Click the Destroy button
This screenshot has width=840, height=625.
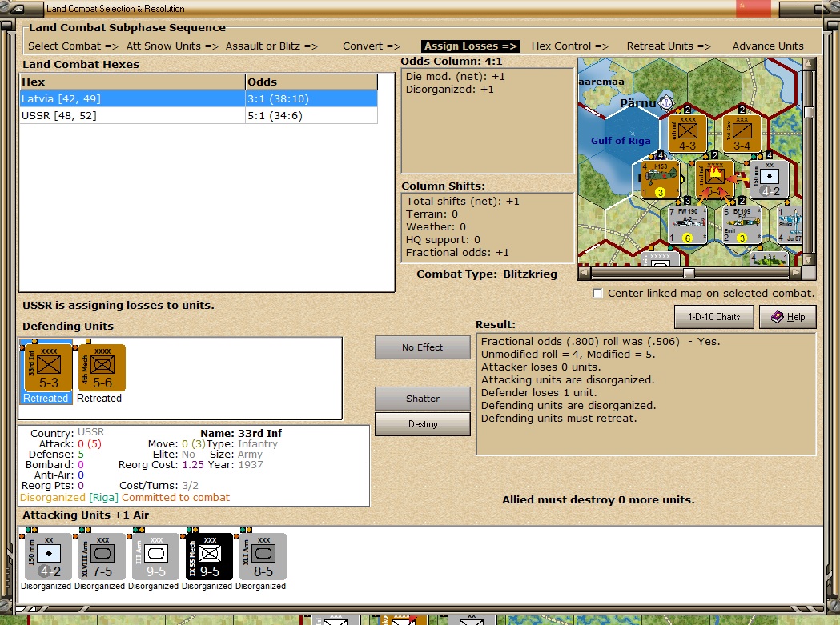(x=422, y=424)
